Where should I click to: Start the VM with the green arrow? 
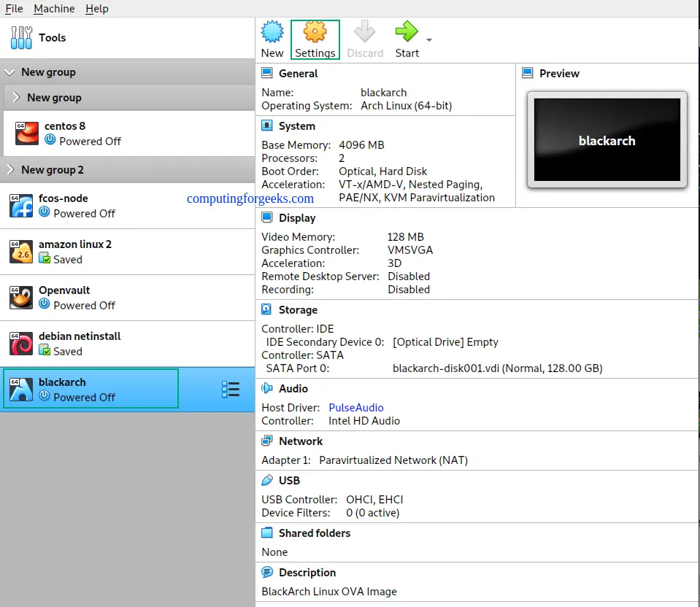[x=407, y=31]
